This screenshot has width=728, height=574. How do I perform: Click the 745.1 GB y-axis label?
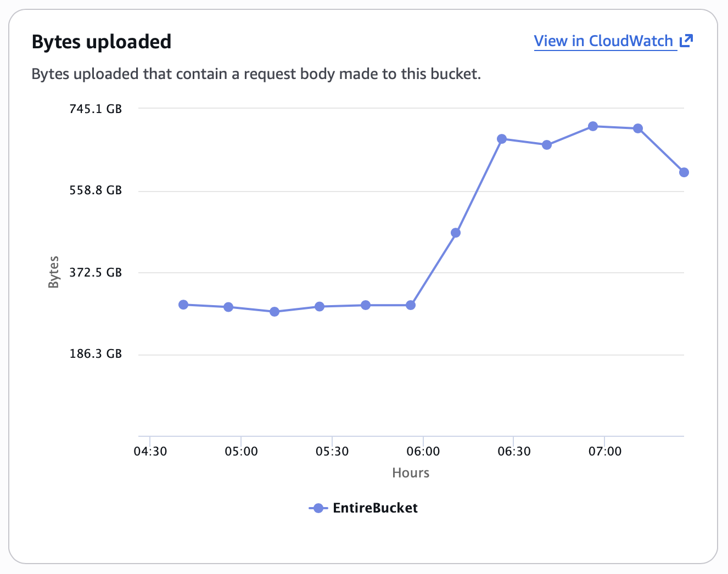[96, 109]
